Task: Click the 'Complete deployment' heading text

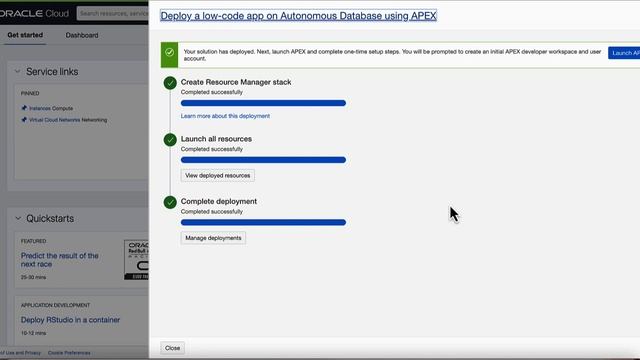Action: (219, 201)
